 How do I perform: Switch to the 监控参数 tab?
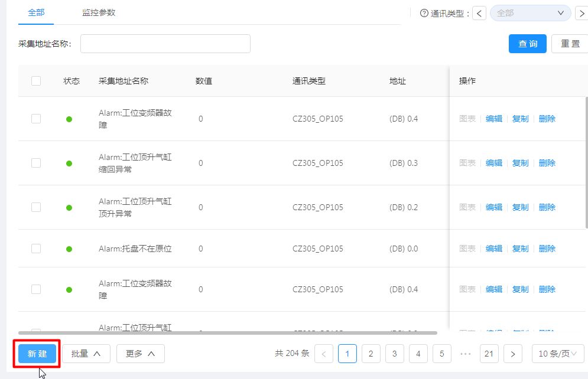coord(99,12)
